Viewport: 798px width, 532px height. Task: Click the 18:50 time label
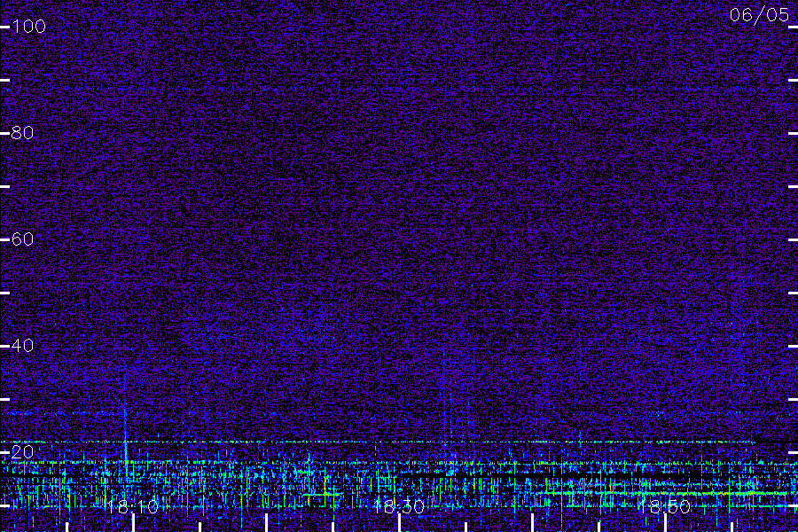[665, 506]
